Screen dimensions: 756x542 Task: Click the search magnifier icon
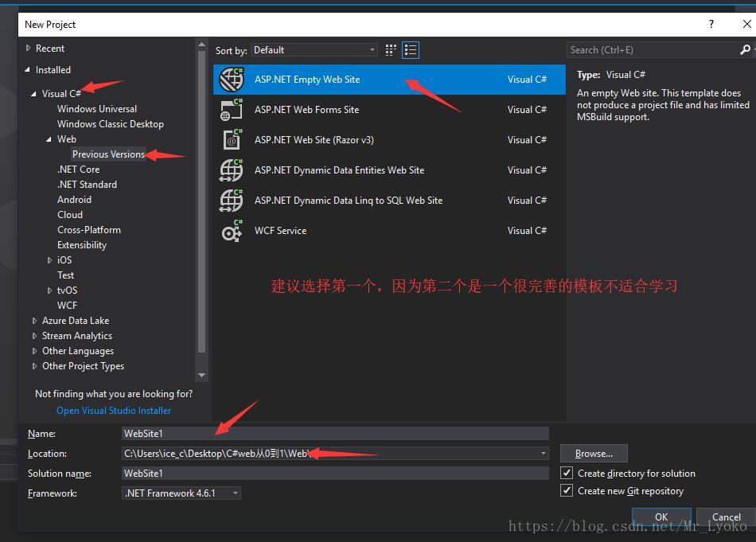point(745,49)
